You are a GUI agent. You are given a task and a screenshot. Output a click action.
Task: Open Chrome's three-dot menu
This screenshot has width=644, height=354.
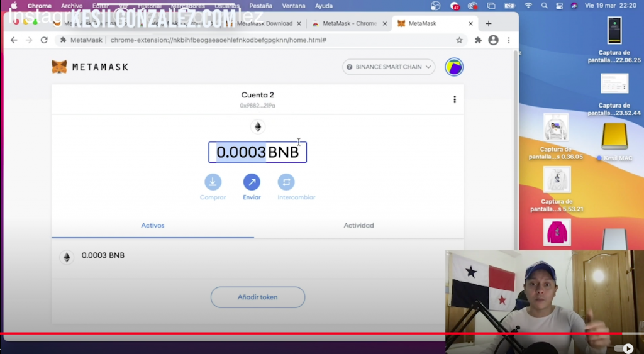point(508,40)
